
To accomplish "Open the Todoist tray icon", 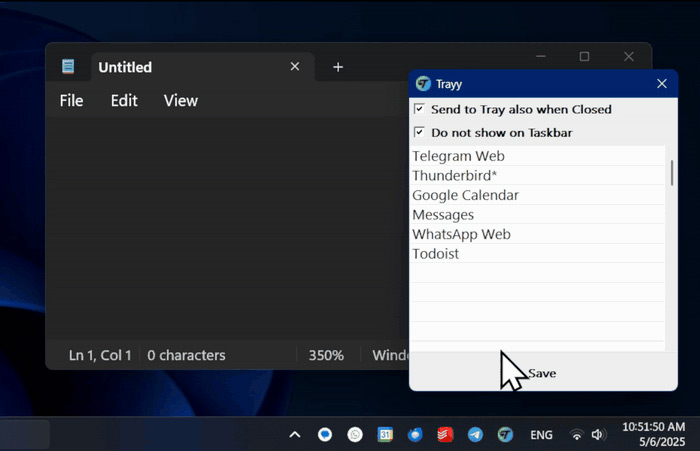I will [x=445, y=434].
